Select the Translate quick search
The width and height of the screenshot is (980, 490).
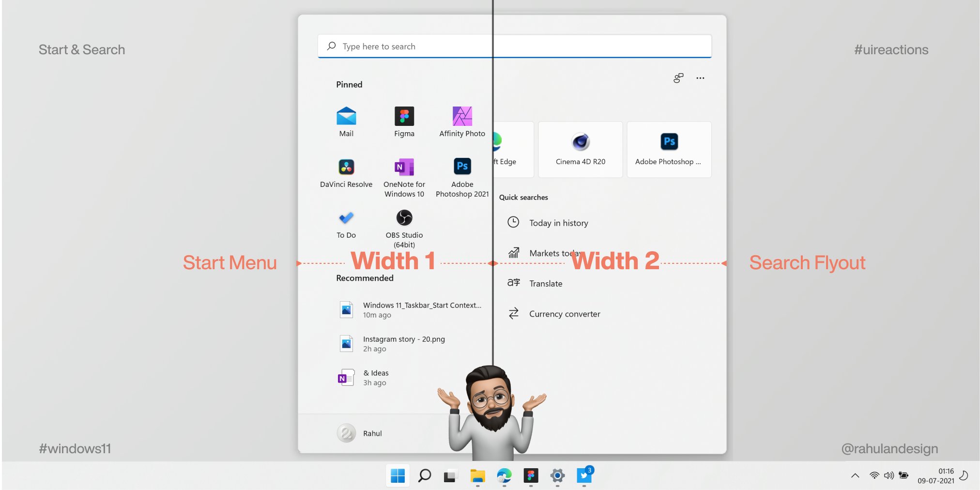pyautogui.click(x=535, y=283)
